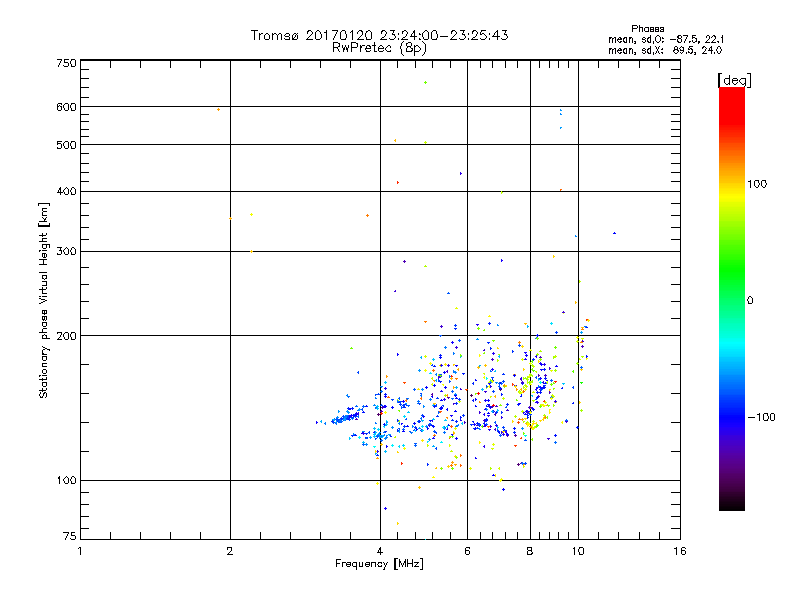The height and width of the screenshot is (600, 800).
Task: Click the blue data point right of 10 MHz near 330 km
Action: point(614,233)
